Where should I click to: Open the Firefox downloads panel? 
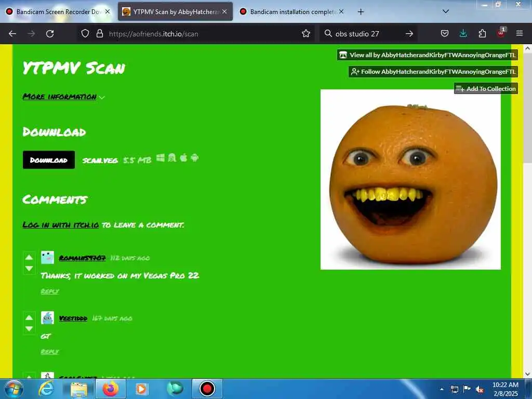[463, 34]
